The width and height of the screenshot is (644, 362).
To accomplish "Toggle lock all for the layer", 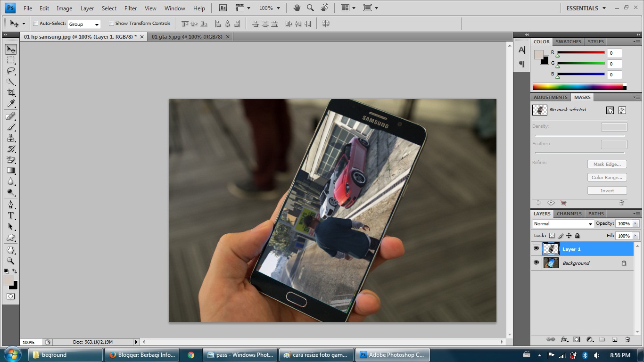I will [578, 236].
